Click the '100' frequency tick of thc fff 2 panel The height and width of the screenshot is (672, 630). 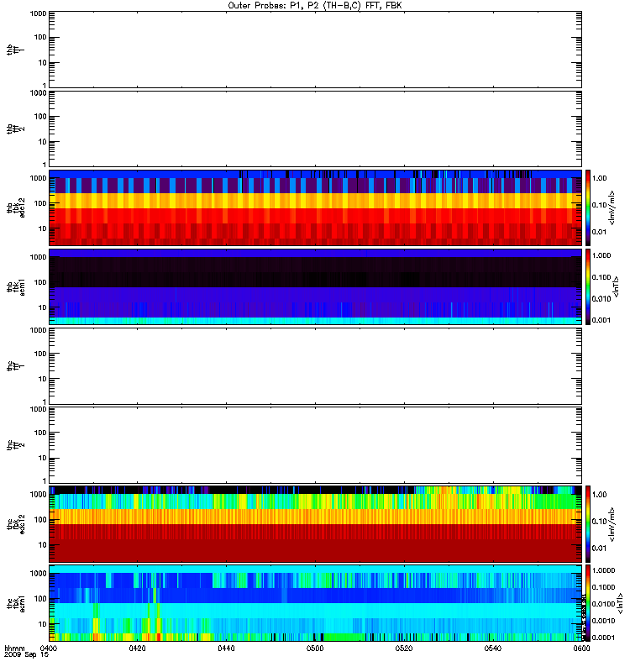click(40, 433)
